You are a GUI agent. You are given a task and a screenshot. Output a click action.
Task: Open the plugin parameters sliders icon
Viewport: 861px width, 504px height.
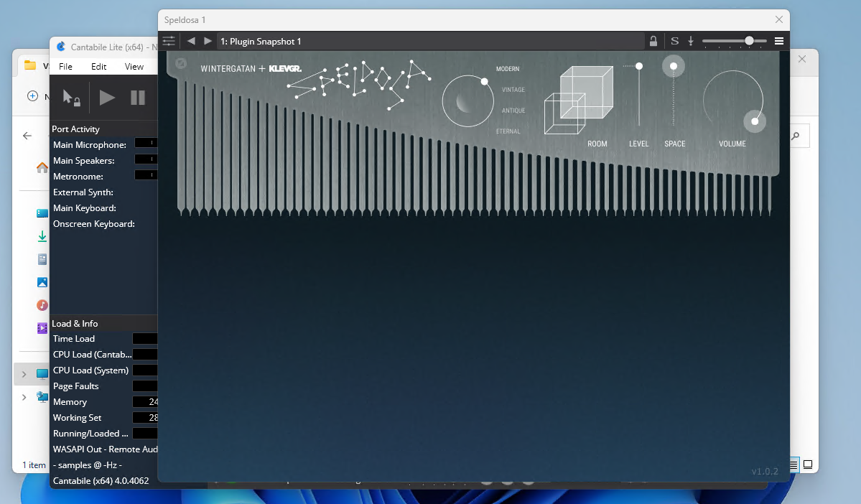(169, 42)
